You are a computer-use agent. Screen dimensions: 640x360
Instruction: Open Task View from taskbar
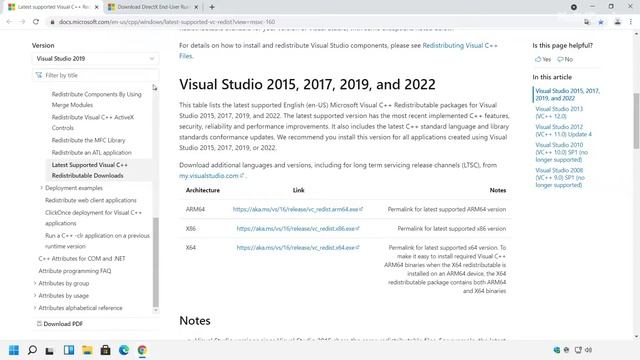point(49,350)
